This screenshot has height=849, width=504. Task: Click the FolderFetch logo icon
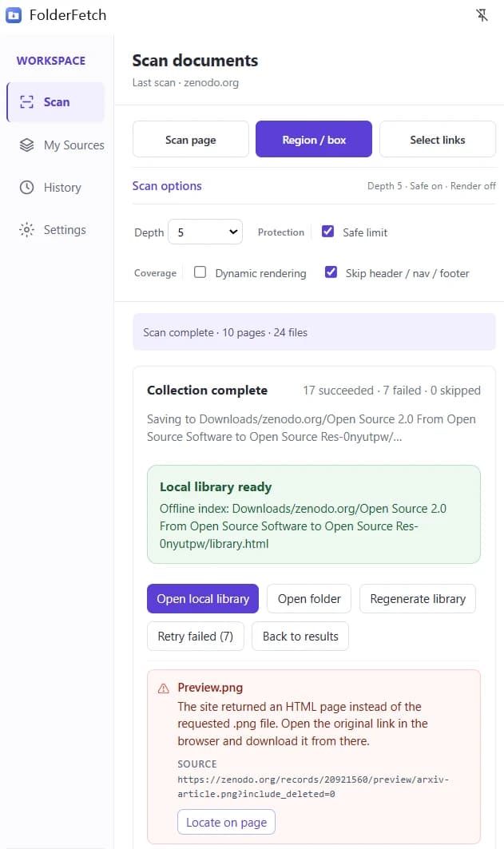pos(14,15)
